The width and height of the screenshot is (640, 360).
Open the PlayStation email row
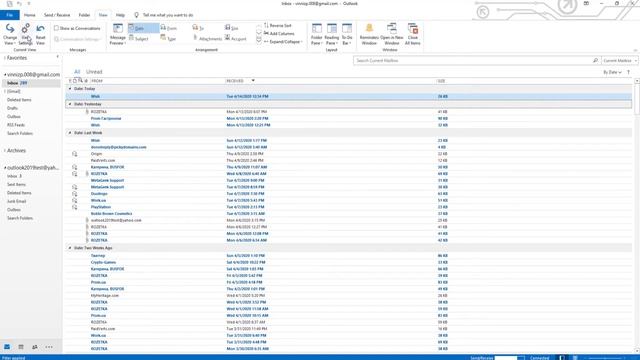[349, 207]
